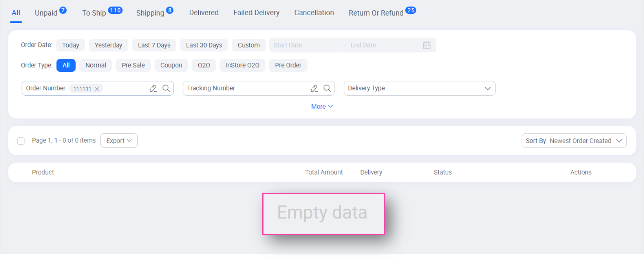Open the Failed Delivery tab
This screenshot has height=260, width=644.
(x=256, y=13)
